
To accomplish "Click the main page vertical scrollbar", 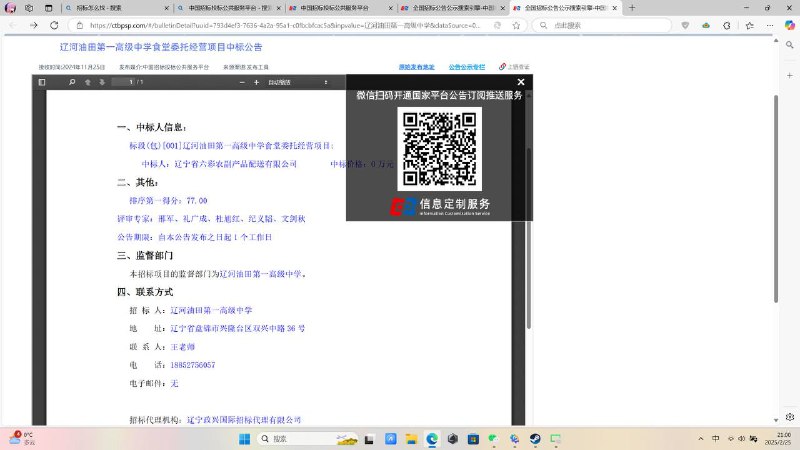I will (776, 199).
